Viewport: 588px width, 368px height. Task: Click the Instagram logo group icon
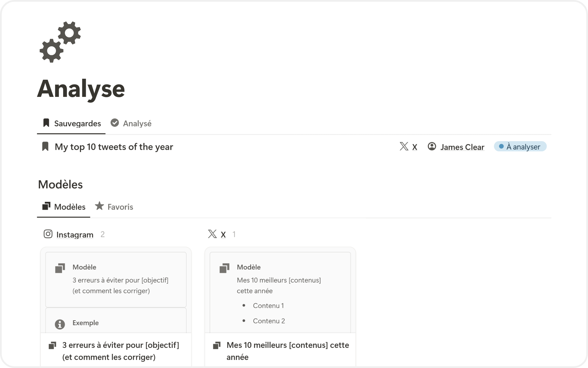[48, 234]
